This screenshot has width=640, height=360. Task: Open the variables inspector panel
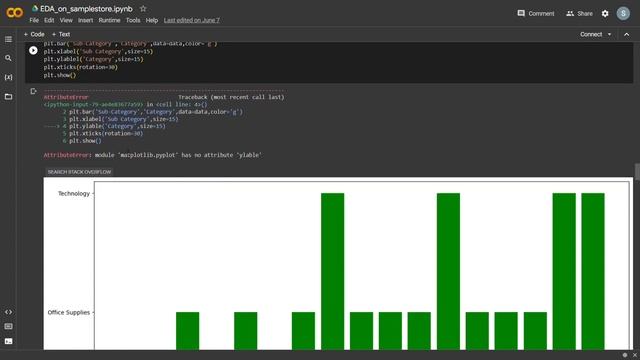point(8,77)
